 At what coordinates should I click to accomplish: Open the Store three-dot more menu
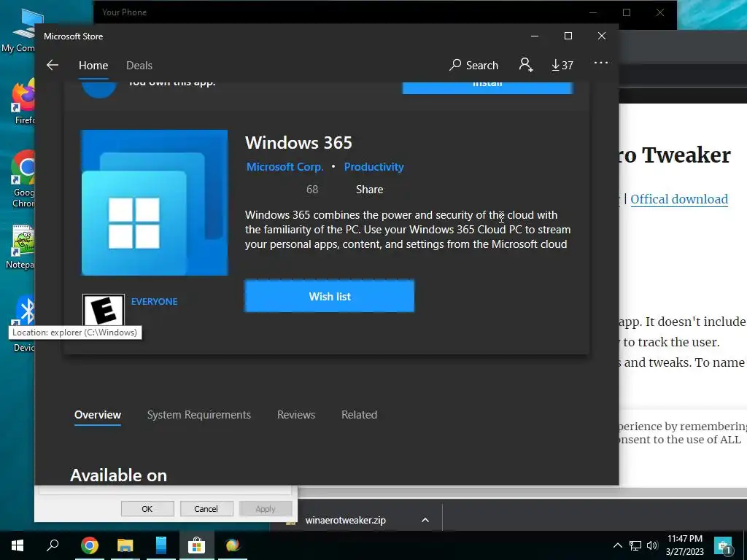tap(601, 63)
